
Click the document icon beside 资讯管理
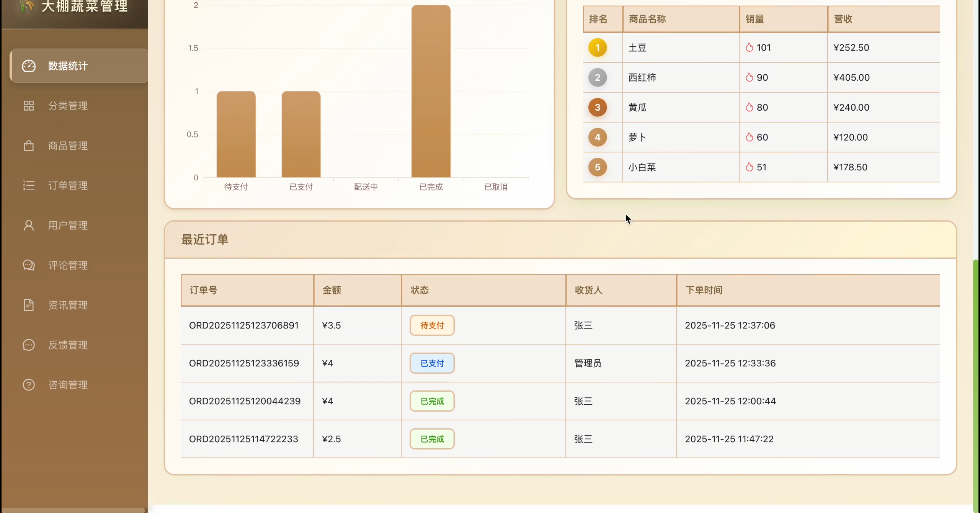coord(29,305)
